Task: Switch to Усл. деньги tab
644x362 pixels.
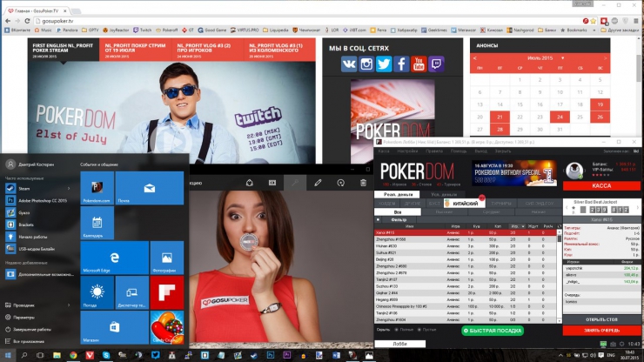Action: (x=444, y=194)
